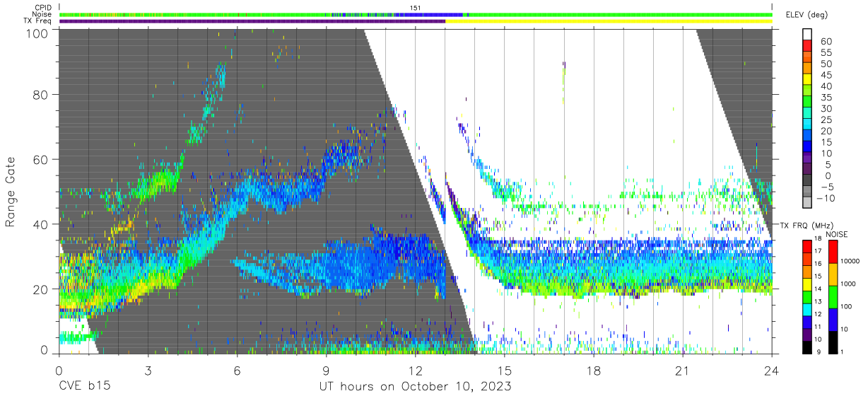Click the green segment of the NOISE color bar
The height and width of the screenshot is (401, 868).
coord(832,296)
